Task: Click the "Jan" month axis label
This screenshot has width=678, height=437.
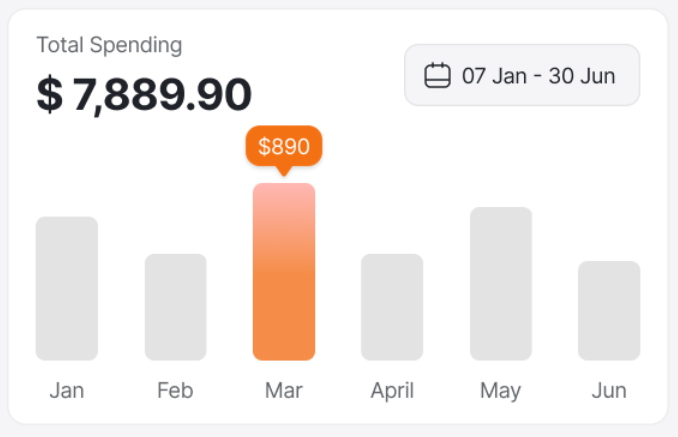Action: [x=67, y=390]
